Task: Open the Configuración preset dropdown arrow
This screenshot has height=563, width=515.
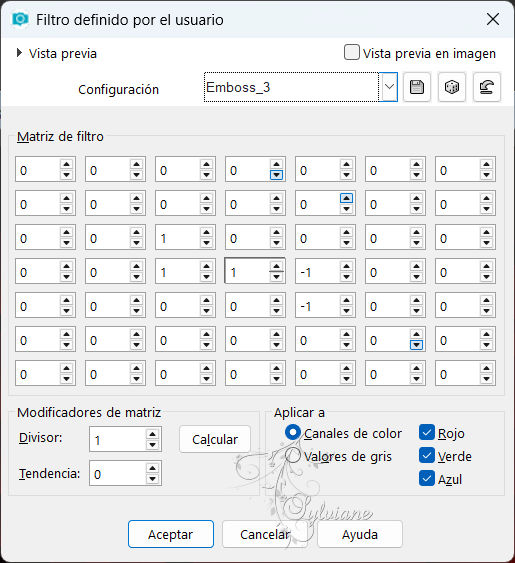Action: tap(389, 87)
